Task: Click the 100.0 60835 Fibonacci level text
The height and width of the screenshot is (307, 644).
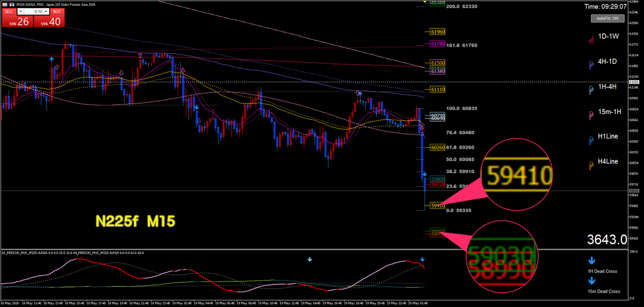Action: click(x=462, y=108)
